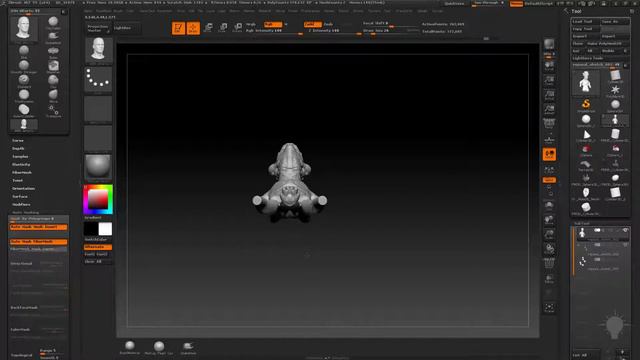Toggle Auto Mask FiberMesh option
640x360 pixels.
pos(38,242)
